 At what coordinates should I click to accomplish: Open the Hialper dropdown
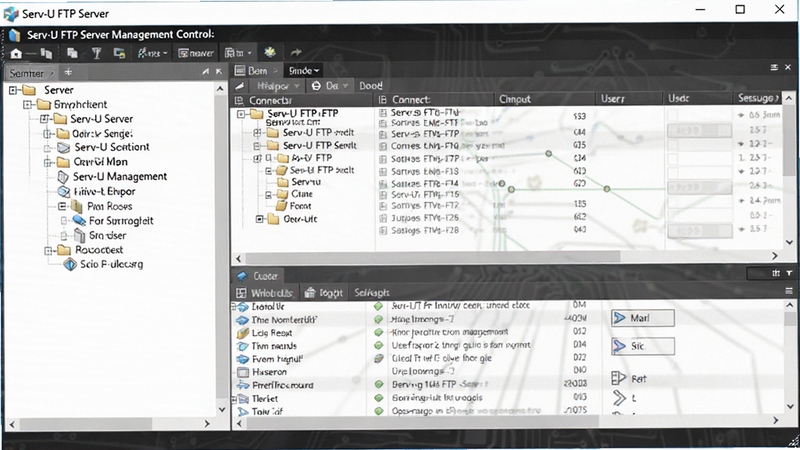point(277,86)
